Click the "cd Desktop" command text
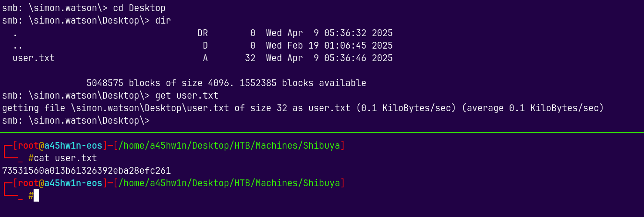 [x=139, y=8]
